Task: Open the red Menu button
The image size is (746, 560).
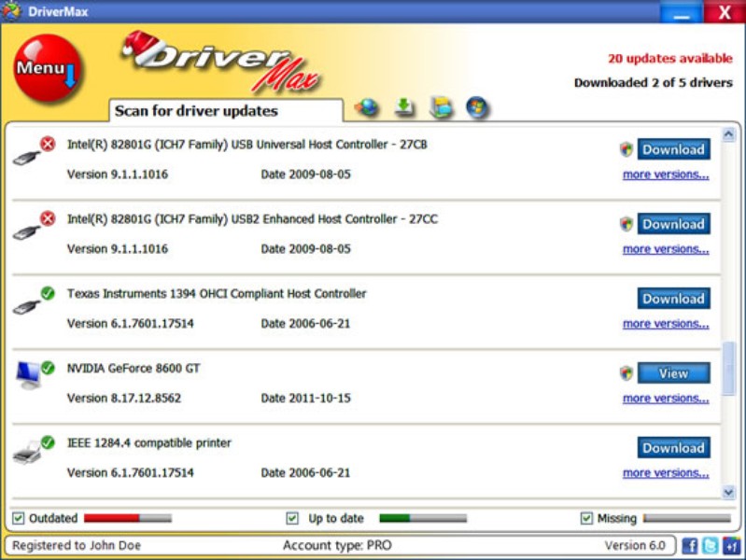Action: 48,70
